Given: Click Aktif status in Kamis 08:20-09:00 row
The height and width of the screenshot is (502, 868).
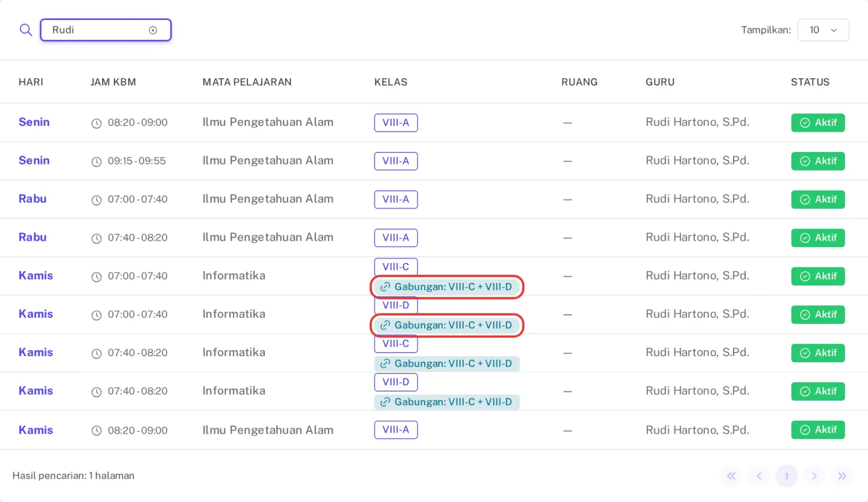Looking at the screenshot, I should [818, 430].
